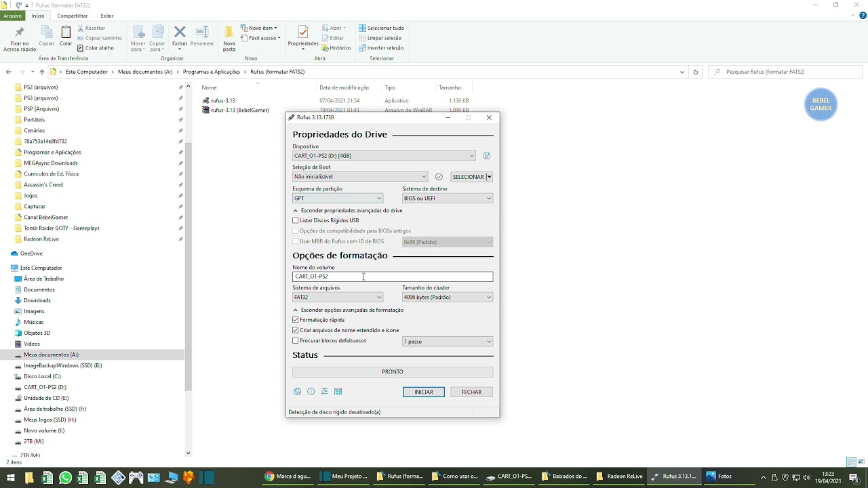The width and height of the screenshot is (868, 488).
Task: Click the SELECIONAR button
Action: coord(468,177)
